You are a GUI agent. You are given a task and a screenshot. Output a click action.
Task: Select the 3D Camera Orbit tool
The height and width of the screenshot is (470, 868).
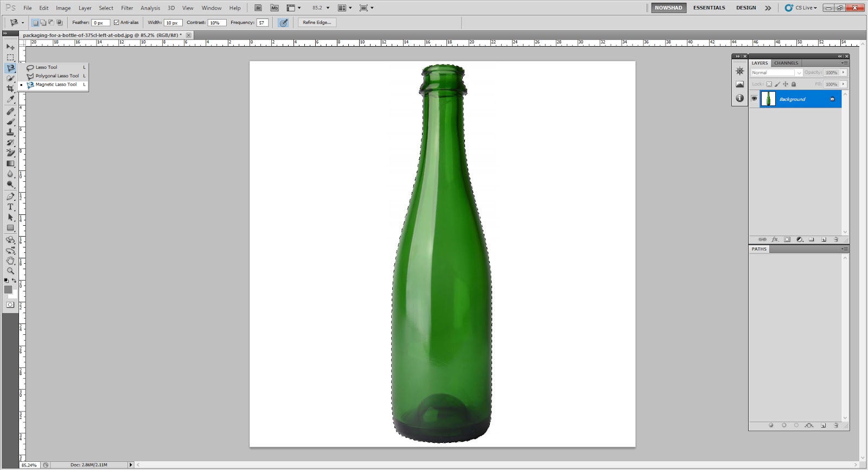click(x=10, y=250)
